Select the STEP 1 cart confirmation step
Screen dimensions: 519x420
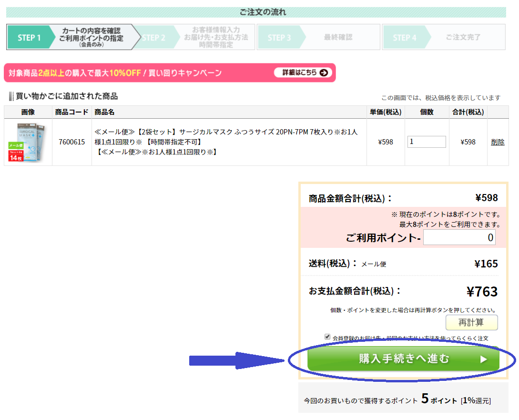69,37
